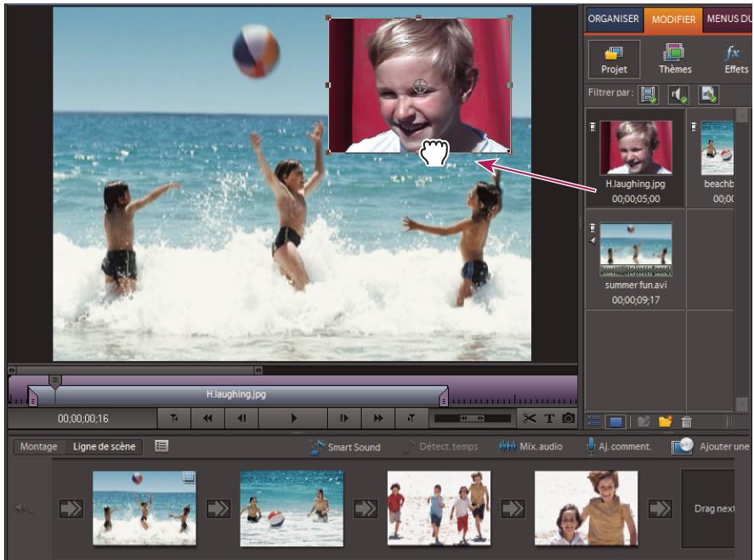This screenshot has width=754, height=560.
Task: Click the transition arrow between third and fourth scenes
Action: coord(513,508)
